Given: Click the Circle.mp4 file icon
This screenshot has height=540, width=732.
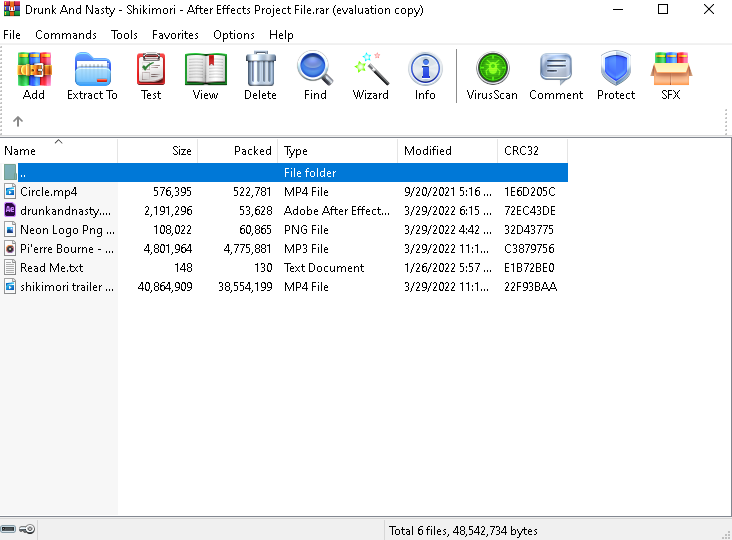Looking at the screenshot, I should pyautogui.click(x=10, y=191).
